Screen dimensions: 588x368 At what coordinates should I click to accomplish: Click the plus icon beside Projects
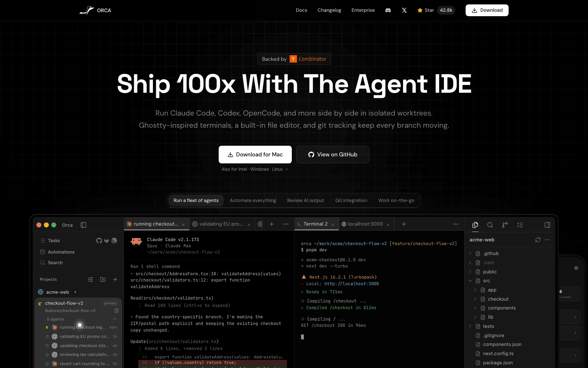(x=115, y=280)
